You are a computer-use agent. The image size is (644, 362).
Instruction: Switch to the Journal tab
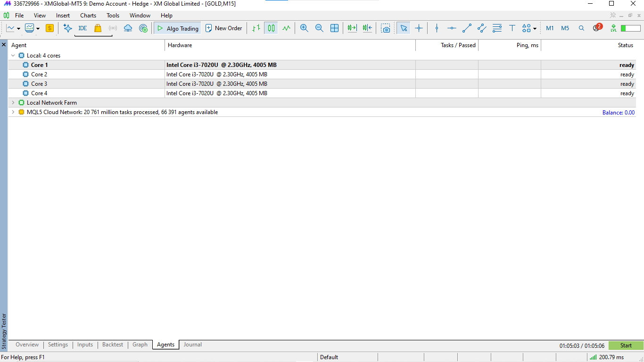pyautogui.click(x=192, y=345)
